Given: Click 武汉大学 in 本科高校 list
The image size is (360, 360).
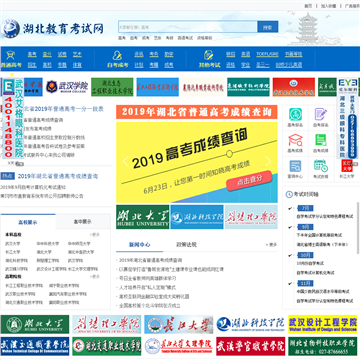Looking at the screenshot, I should click(x=13, y=244).
